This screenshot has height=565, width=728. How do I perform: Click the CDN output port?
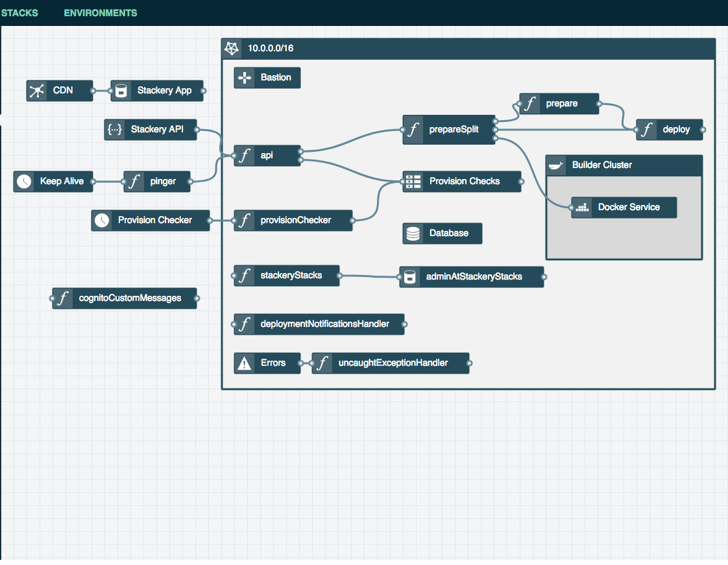(x=93, y=91)
